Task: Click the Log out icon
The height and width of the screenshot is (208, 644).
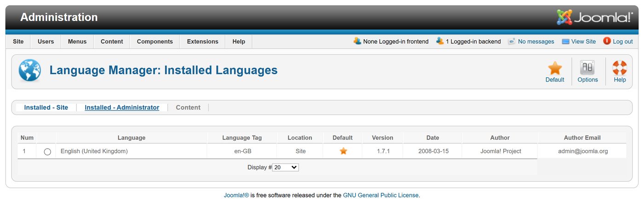Action: [607, 41]
